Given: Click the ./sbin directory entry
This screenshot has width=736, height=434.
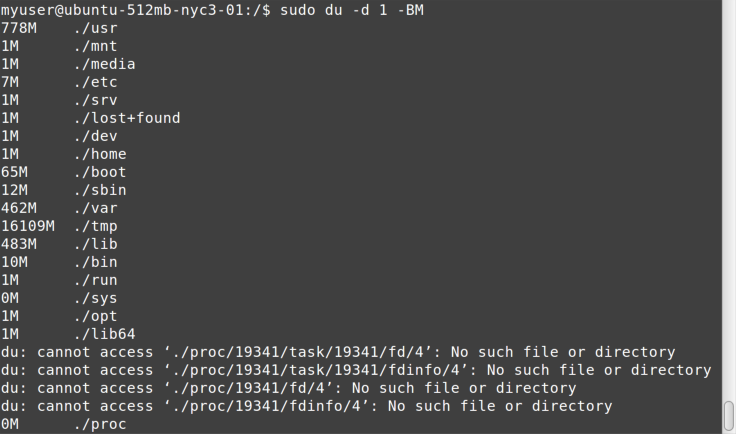Looking at the screenshot, I should [x=100, y=190].
